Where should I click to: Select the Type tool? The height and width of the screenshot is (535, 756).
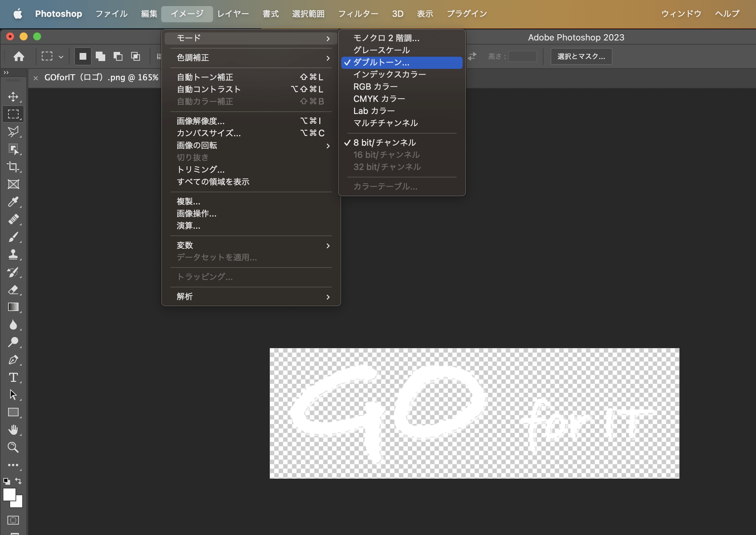point(13,377)
